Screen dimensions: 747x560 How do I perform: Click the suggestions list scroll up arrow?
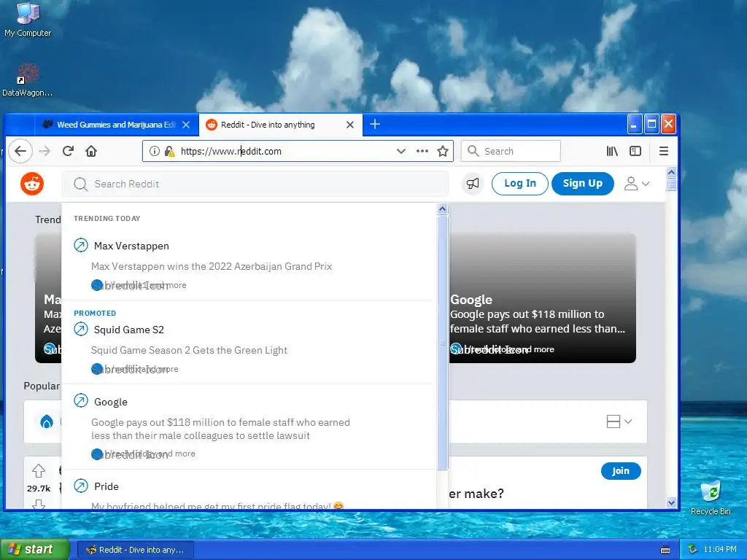[442, 209]
